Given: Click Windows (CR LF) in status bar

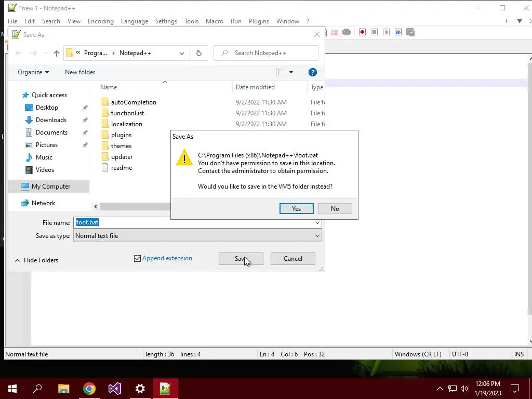Looking at the screenshot, I should pos(418,354).
